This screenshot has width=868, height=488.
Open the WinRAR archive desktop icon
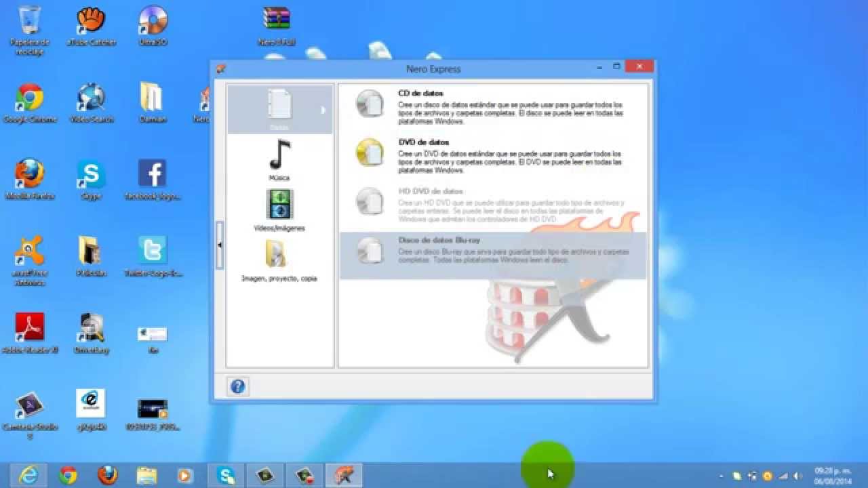pyautogui.click(x=276, y=27)
